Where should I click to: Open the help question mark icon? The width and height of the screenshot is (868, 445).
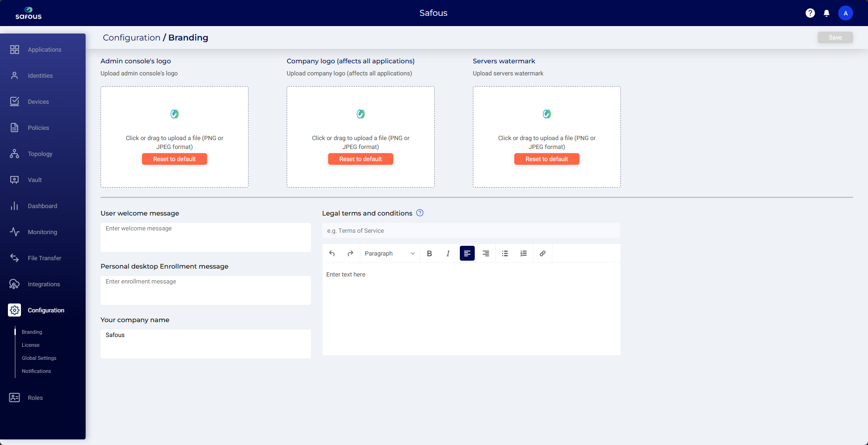[x=810, y=13]
